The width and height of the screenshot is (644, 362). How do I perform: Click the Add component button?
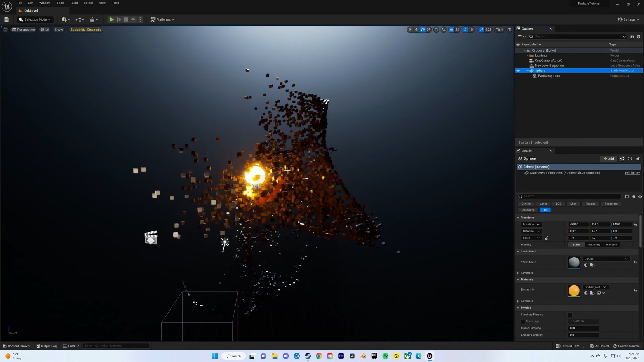pyautogui.click(x=609, y=159)
